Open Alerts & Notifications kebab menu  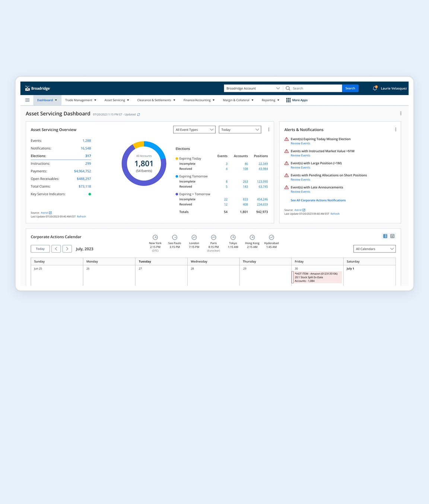(395, 130)
